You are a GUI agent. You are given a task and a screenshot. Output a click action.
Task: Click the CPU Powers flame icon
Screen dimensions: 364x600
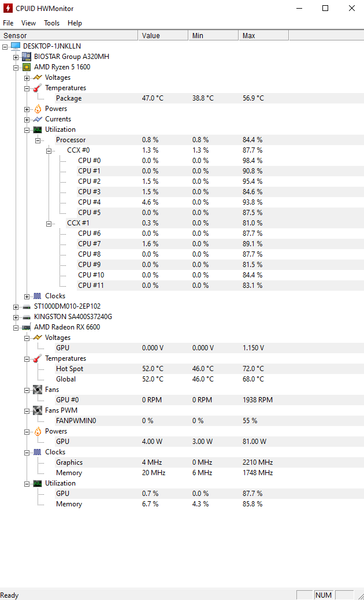click(38, 109)
